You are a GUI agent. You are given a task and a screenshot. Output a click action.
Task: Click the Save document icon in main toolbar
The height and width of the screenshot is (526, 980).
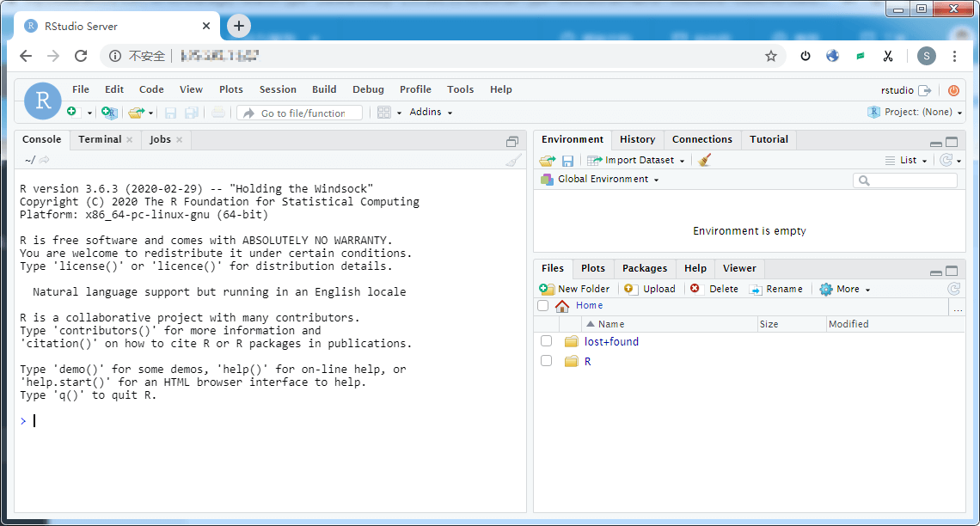point(170,113)
